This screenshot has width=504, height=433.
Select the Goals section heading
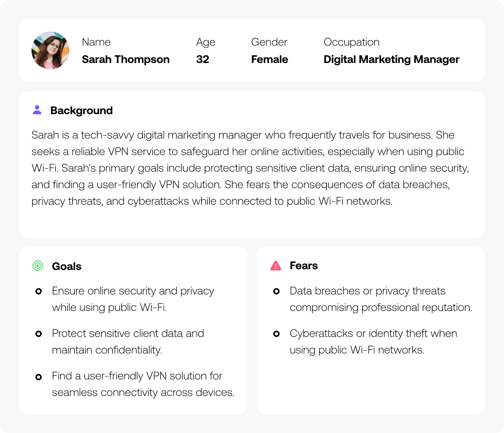pyautogui.click(x=67, y=266)
